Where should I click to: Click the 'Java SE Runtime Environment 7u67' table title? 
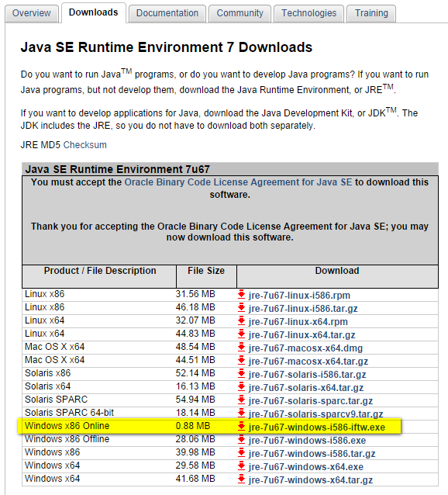[x=118, y=169]
